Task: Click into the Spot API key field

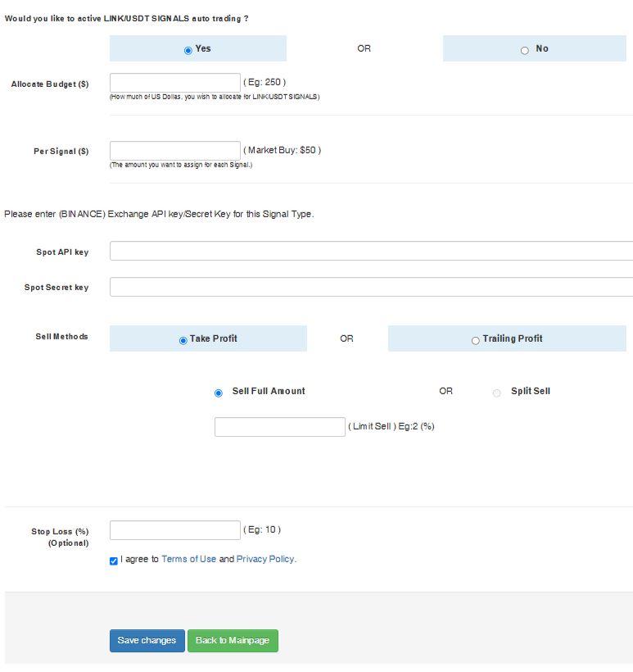Action: [x=371, y=251]
